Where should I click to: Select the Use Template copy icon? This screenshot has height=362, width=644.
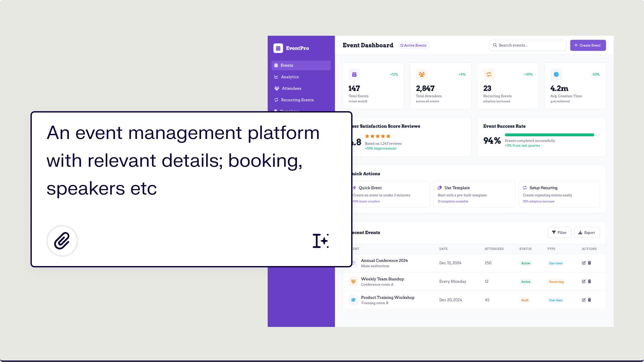pos(440,188)
